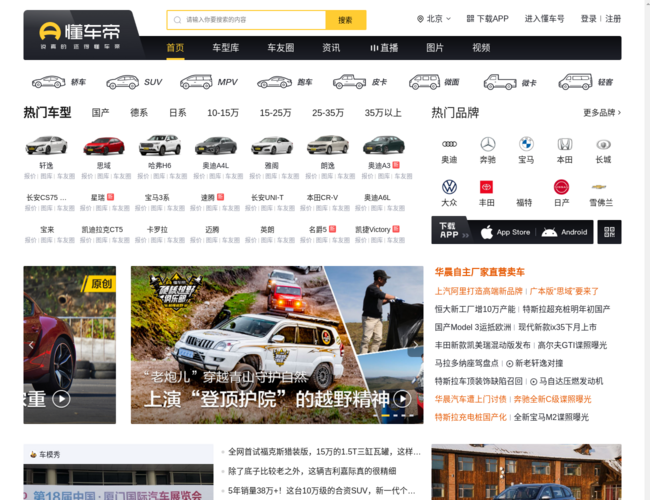
Task: Play the red sports car video
Action: point(61,399)
